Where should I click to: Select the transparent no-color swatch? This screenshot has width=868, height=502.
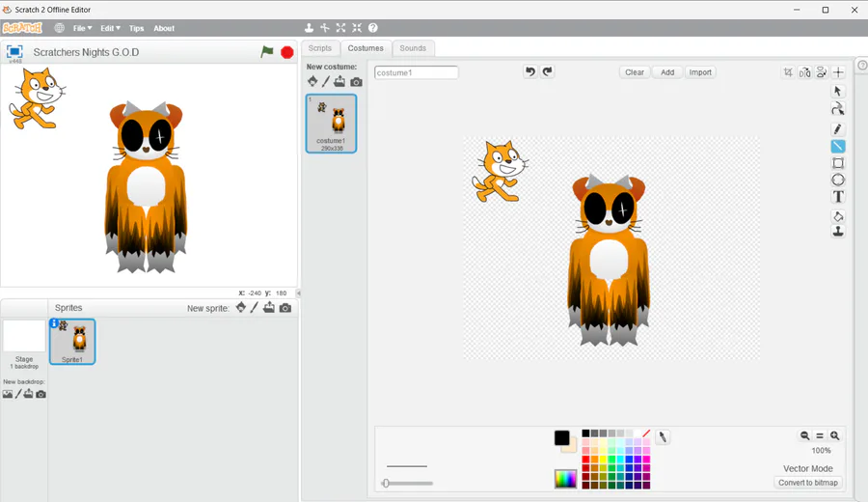pyautogui.click(x=646, y=433)
